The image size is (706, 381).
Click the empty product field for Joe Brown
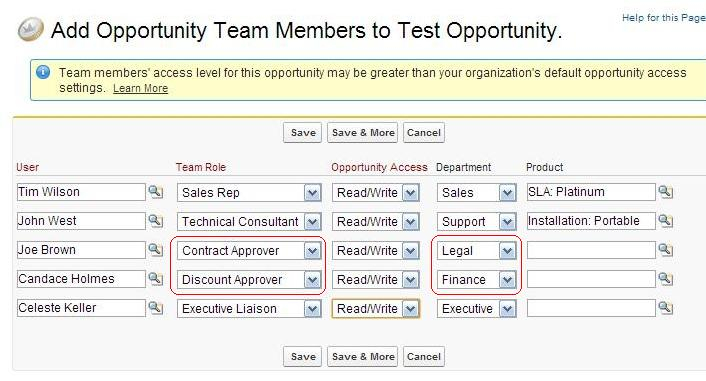(591, 250)
